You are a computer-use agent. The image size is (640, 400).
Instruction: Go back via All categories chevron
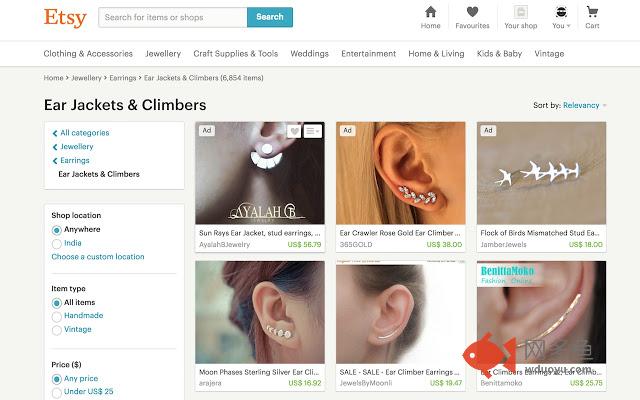tap(55, 133)
